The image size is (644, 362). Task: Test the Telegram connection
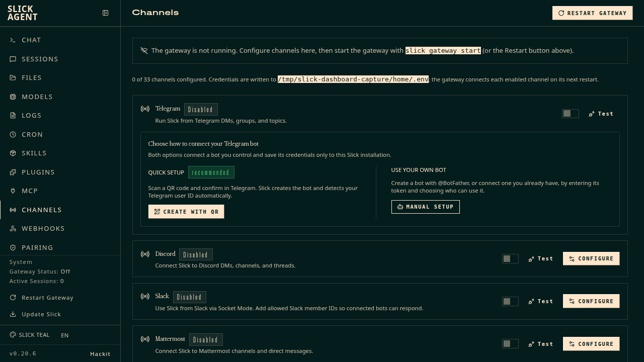click(x=601, y=114)
